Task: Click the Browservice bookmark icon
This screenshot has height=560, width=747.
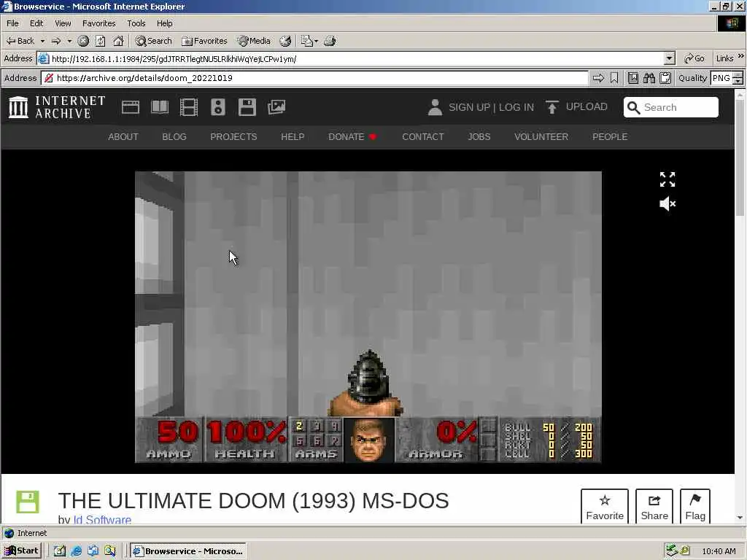Action: point(614,78)
